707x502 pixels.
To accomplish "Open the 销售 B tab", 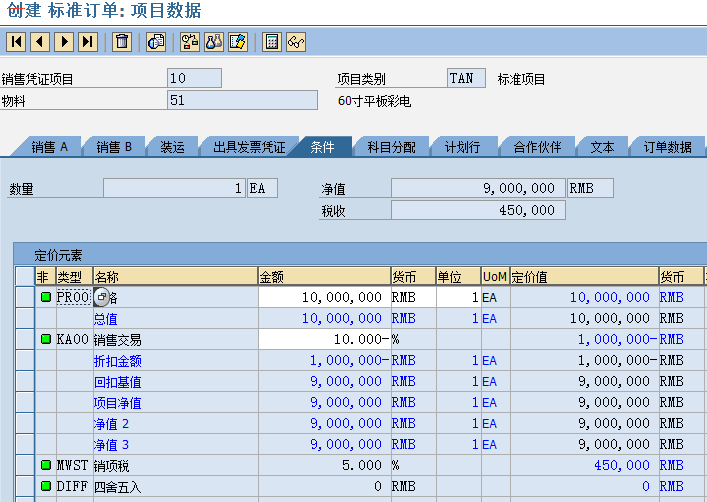I will [114, 147].
